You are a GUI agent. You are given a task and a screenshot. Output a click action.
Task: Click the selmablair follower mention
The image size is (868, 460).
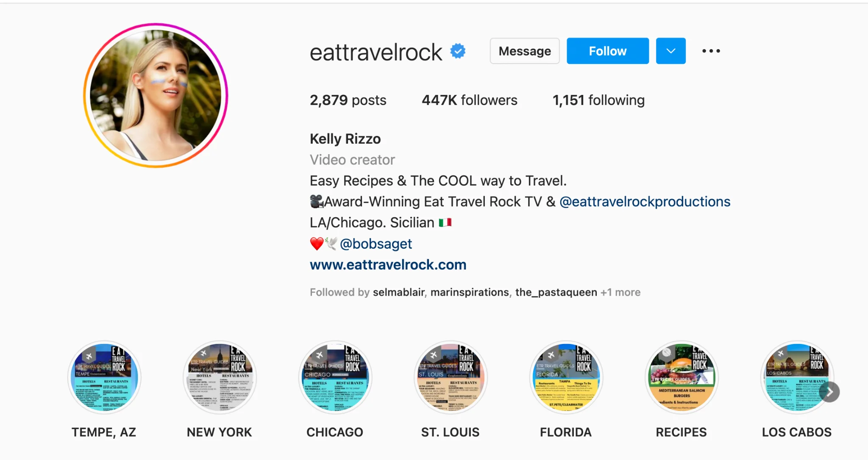tap(398, 293)
